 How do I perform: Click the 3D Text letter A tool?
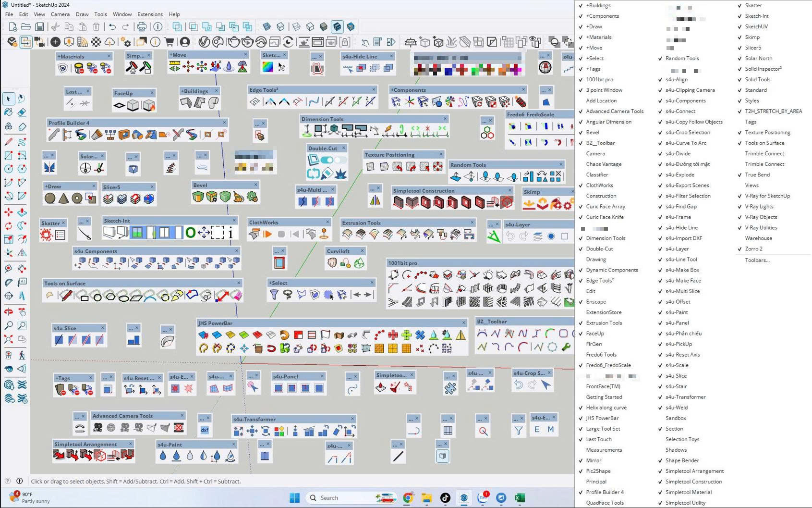point(22,296)
